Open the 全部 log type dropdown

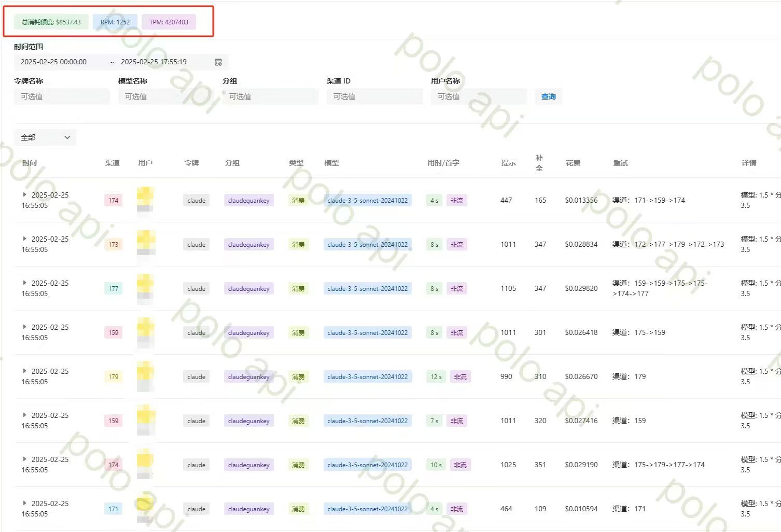click(45, 137)
